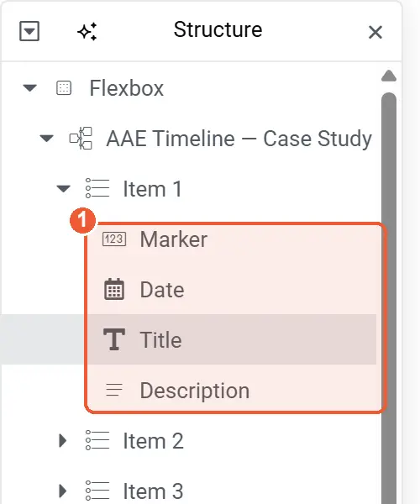Viewport: 420px width, 504px height.
Task: Expand Item 2 arrow
Action: coord(63,441)
